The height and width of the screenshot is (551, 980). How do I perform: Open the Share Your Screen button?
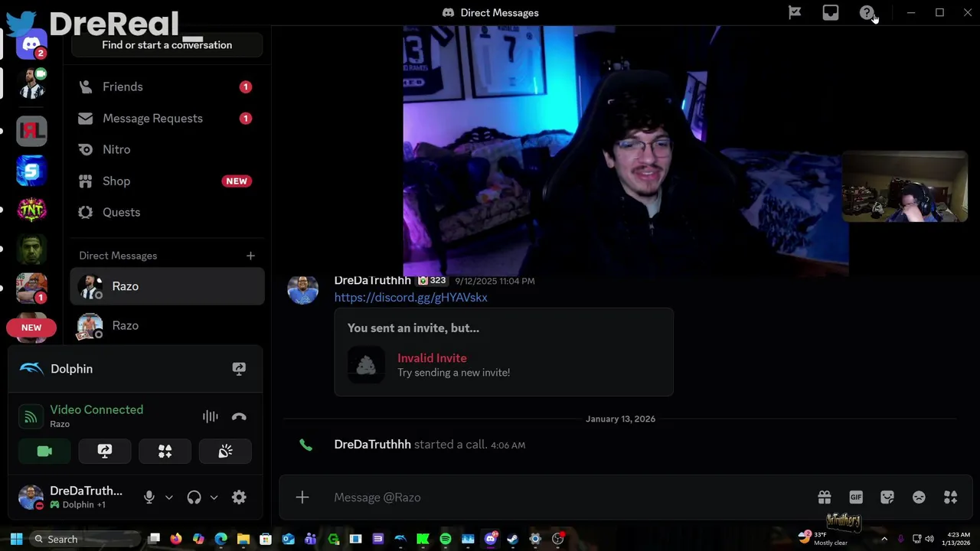coord(105,452)
